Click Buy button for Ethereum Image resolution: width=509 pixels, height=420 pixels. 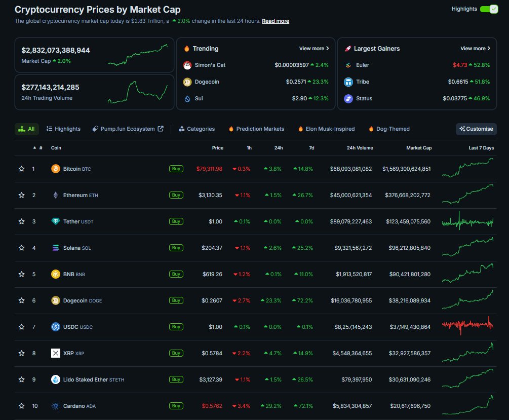tap(176, 195)
